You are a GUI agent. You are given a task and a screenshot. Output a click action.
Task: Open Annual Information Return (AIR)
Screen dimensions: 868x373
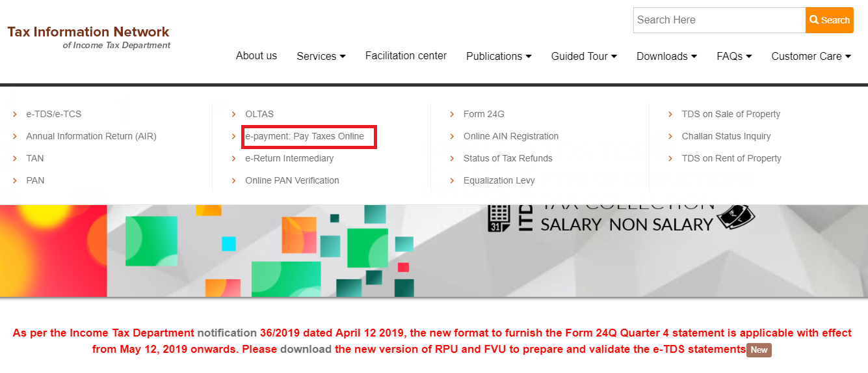pyautogui.click(x=91, y=136)
